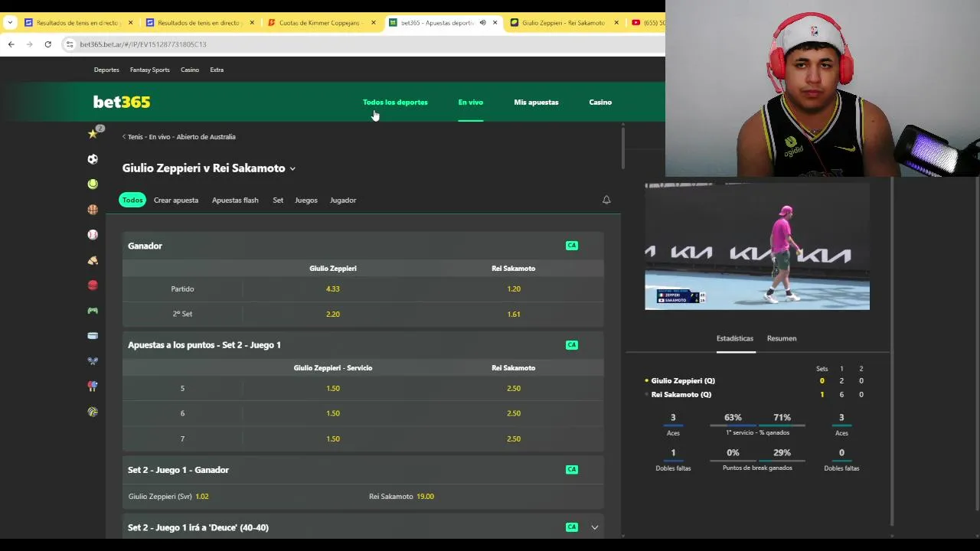Screen dimensions: 980x551
Task: Click the notification bell icon
Action: click(606, 200)
